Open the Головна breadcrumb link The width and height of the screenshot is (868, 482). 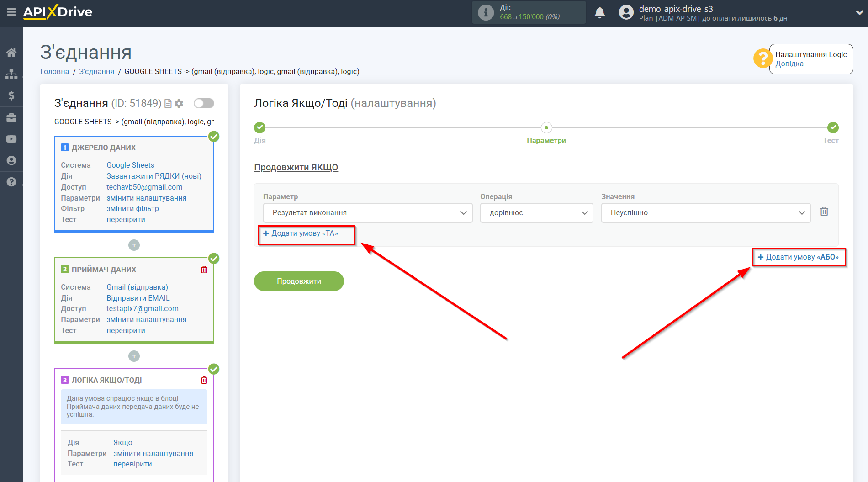55,72
